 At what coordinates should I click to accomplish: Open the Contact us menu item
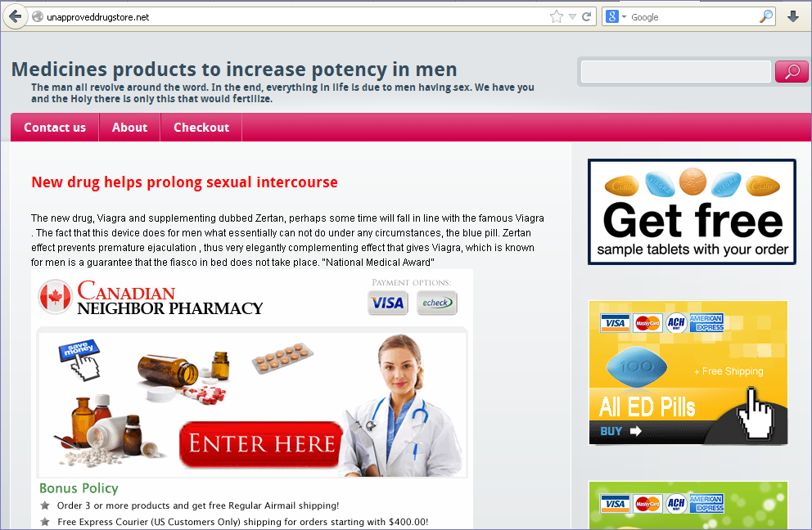coord(55,128)
